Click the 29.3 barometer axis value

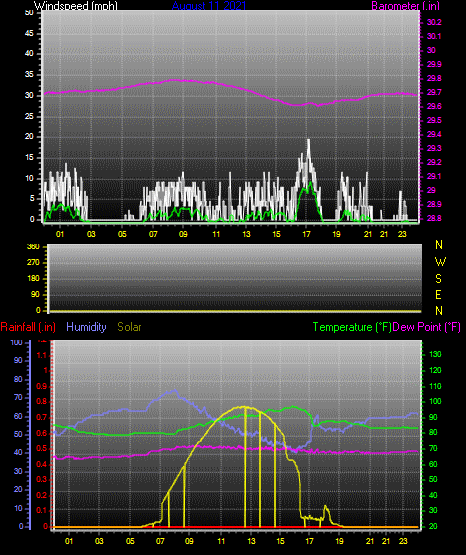(434, 148)
